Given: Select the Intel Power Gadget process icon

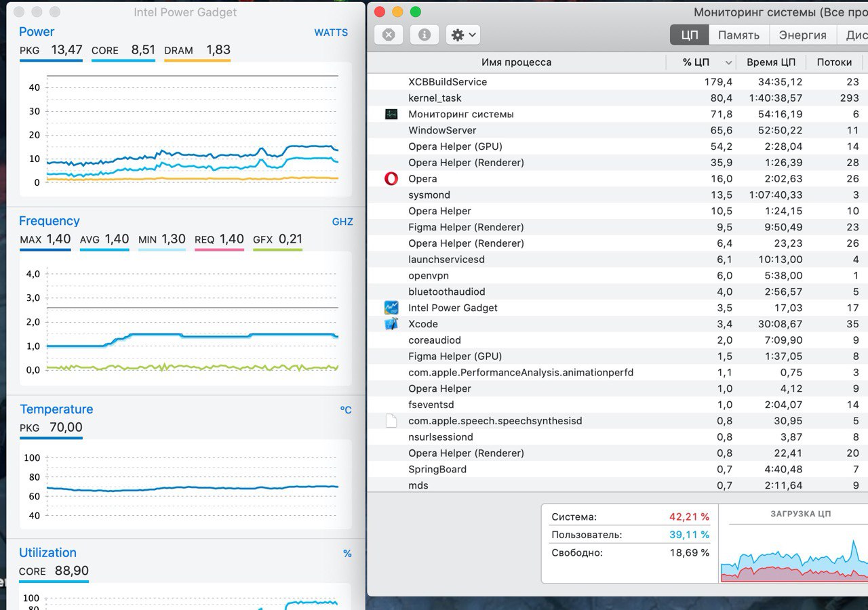Looking at the screenshot, I should 391,308.
